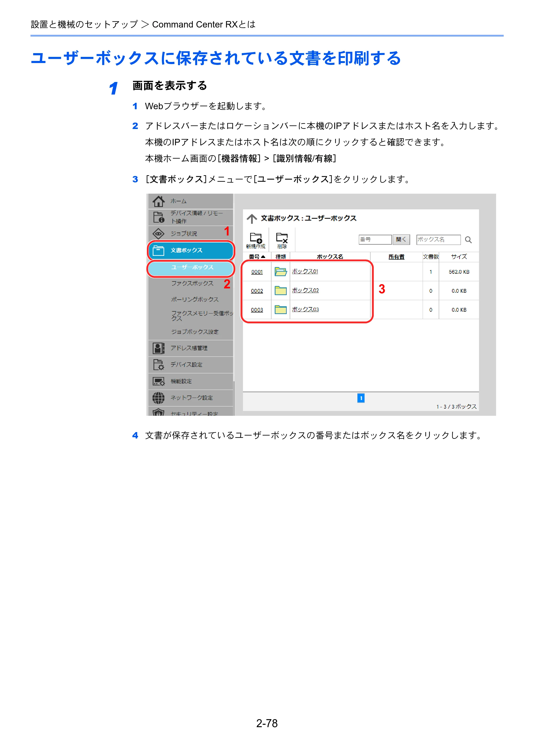The image size is (534, 756).
Task: Click the デバイス設定 gear document icon
Action: click(158, 365)
